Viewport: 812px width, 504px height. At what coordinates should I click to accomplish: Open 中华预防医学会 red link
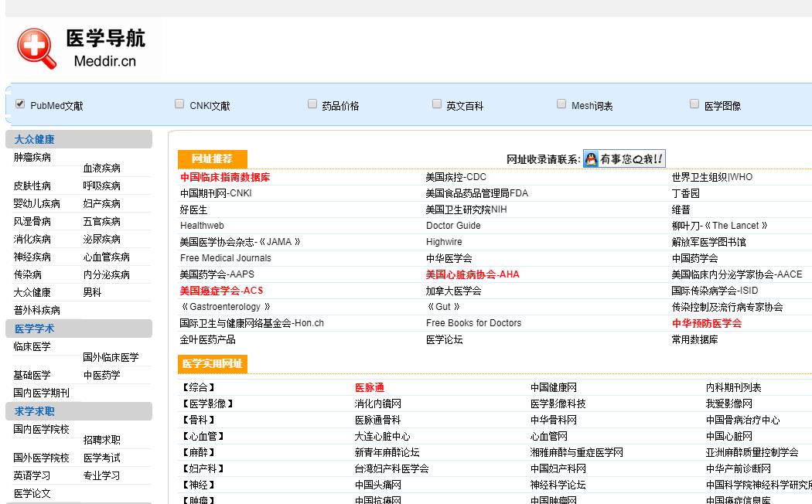(706, 323)
